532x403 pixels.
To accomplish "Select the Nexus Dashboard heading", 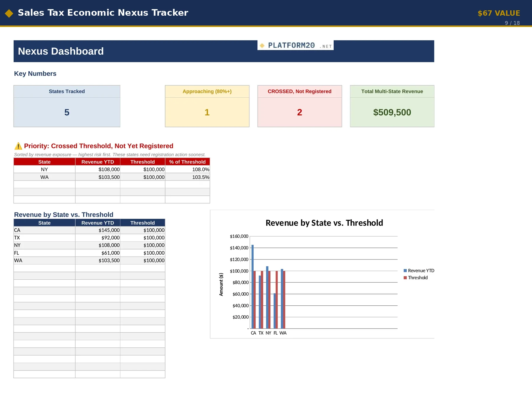I will coord(61,51).
